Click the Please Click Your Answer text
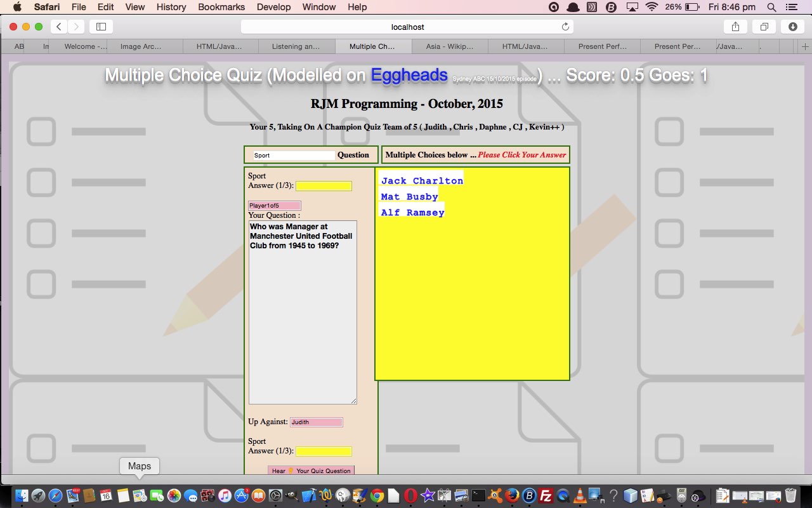This screenshot has width=812, height=508. tap(521, 155)
